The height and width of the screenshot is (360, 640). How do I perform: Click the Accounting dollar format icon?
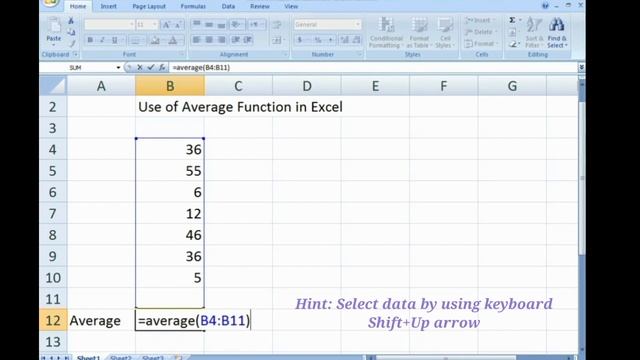point(300,40)
